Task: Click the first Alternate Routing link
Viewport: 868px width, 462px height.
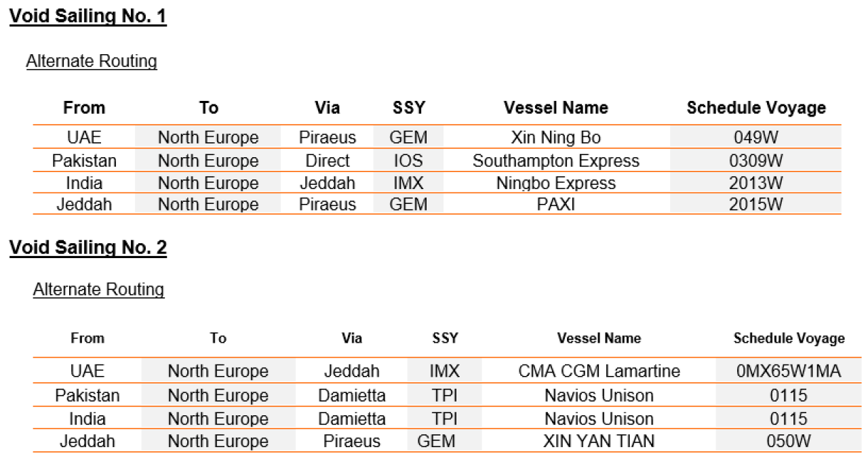Action: tap(92, 61)
